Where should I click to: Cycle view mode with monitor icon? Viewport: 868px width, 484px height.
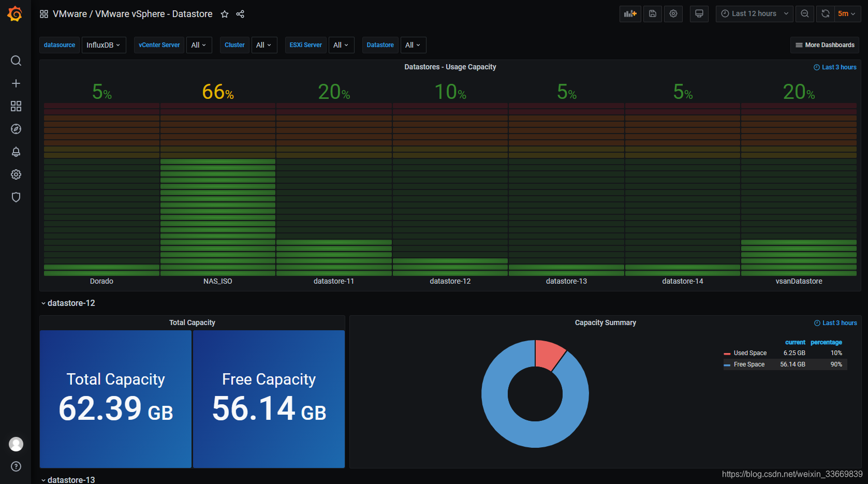[x=699, y=14]
